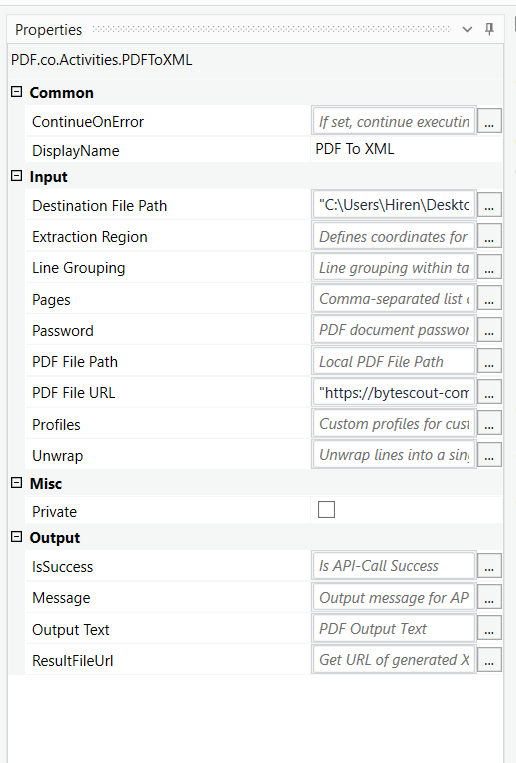516x763 pixels.
Task: Collapse the Output section
Action: [17, 537]
